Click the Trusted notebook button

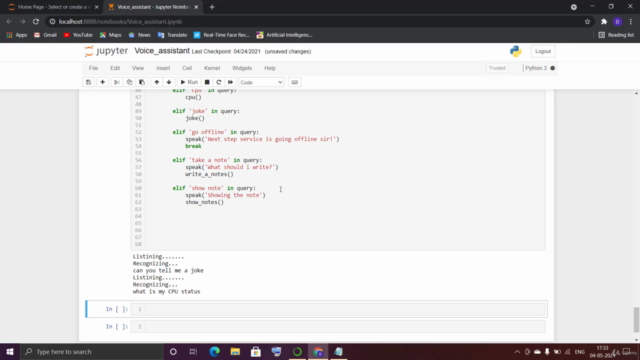497,68
